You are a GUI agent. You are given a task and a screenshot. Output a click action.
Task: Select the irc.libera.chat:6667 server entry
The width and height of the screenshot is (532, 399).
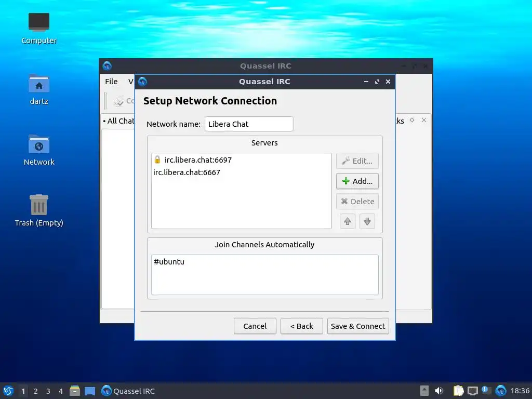(x=241, y=172)
